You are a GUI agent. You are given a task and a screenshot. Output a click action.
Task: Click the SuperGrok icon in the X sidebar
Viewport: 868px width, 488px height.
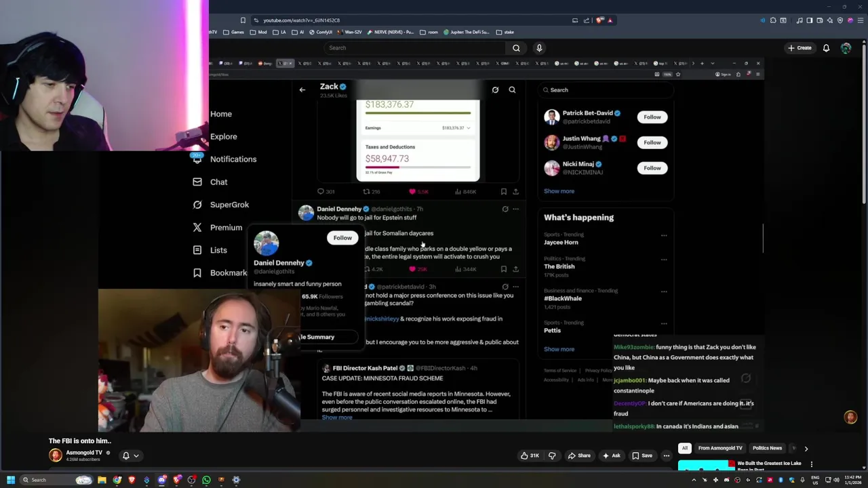point(197,205)
